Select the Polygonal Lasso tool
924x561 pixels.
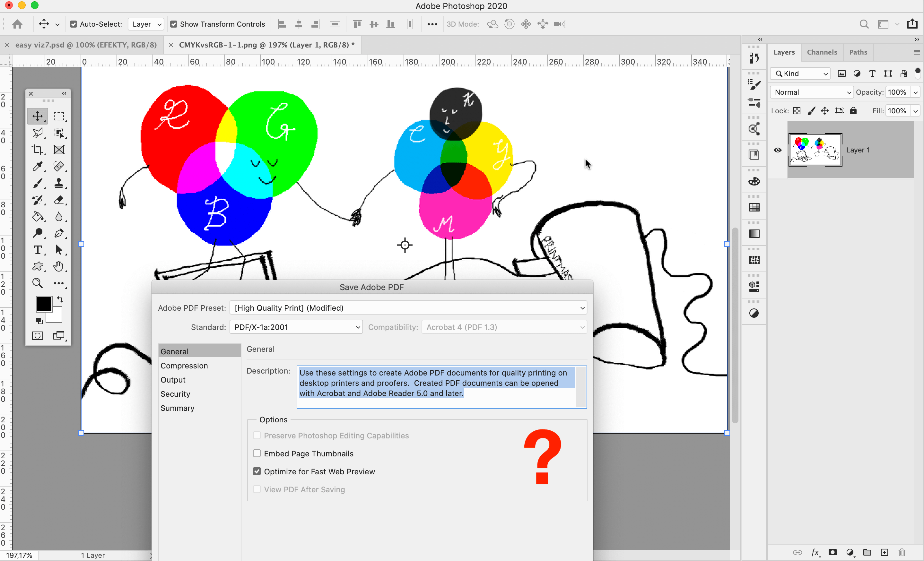coord(38,133)
